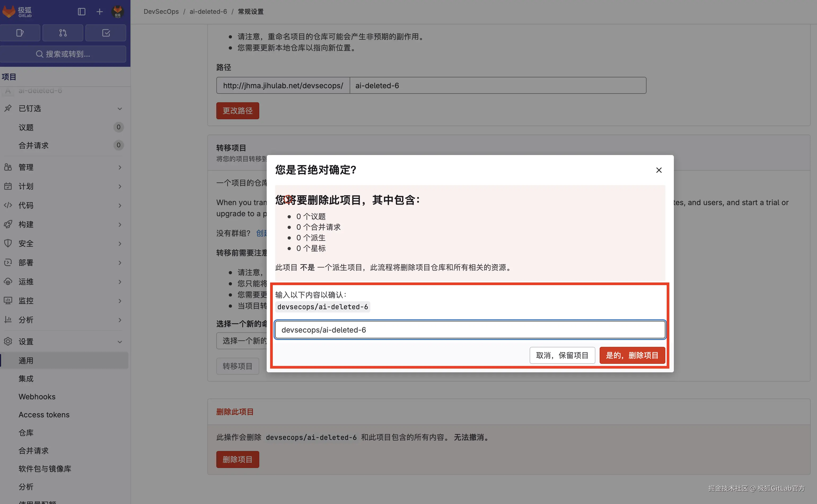Click the 构建 rocket icon
Image resolution: width=817 pixels, height=504 pixels.
pyautogui.click(x=8, y=224)
